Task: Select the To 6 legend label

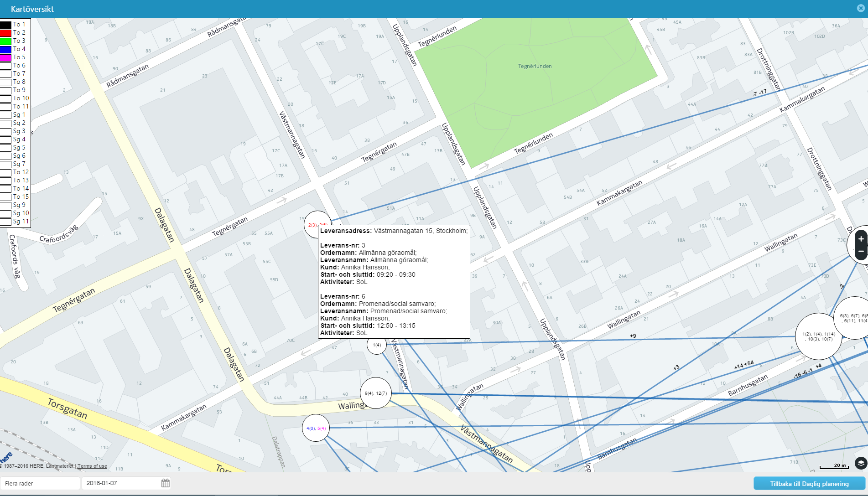Action: [19, 66]
